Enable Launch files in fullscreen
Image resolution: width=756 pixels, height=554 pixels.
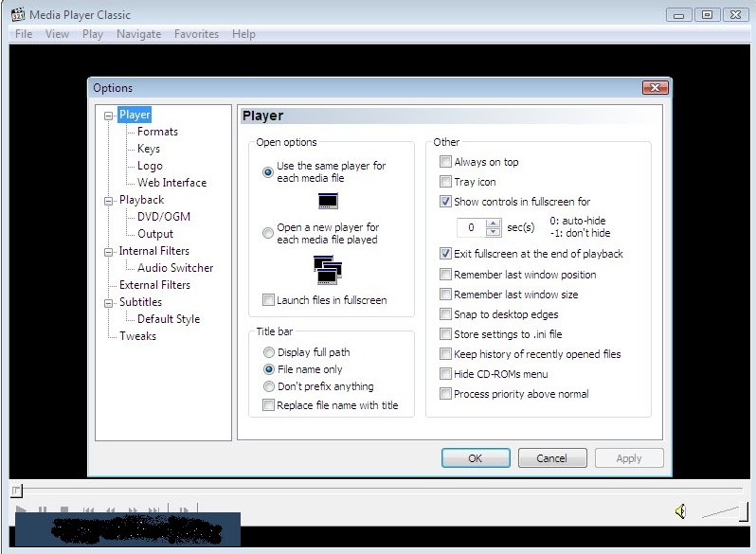pos(268,300)
